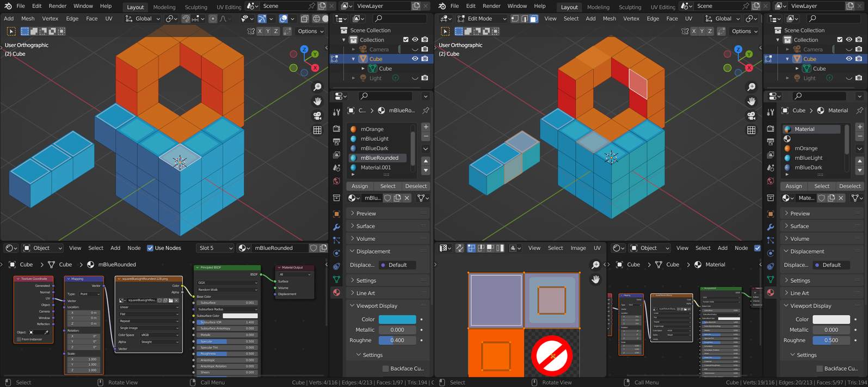Switch orthographic grid icon in left viewport

[x=317, y=130]
